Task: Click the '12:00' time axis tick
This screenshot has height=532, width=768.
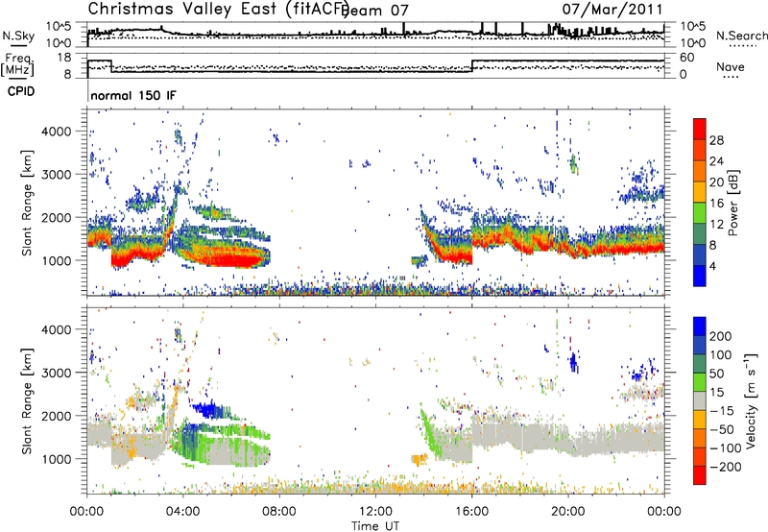Action: coord(375,512)
